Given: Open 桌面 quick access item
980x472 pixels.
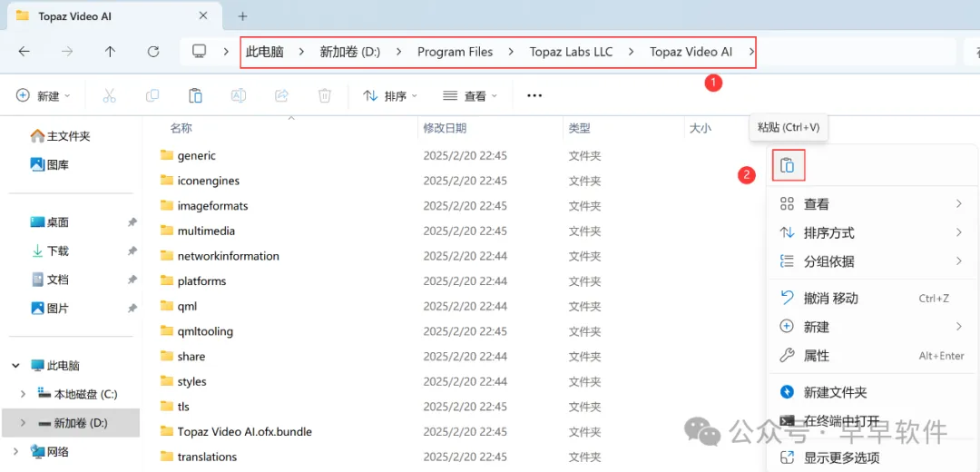Looking at the screenshot, I should coord(49,222).
